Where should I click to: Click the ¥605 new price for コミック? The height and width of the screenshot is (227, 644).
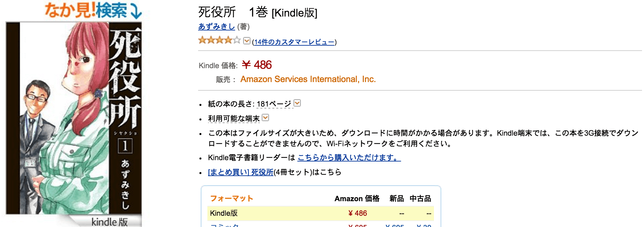395,226
